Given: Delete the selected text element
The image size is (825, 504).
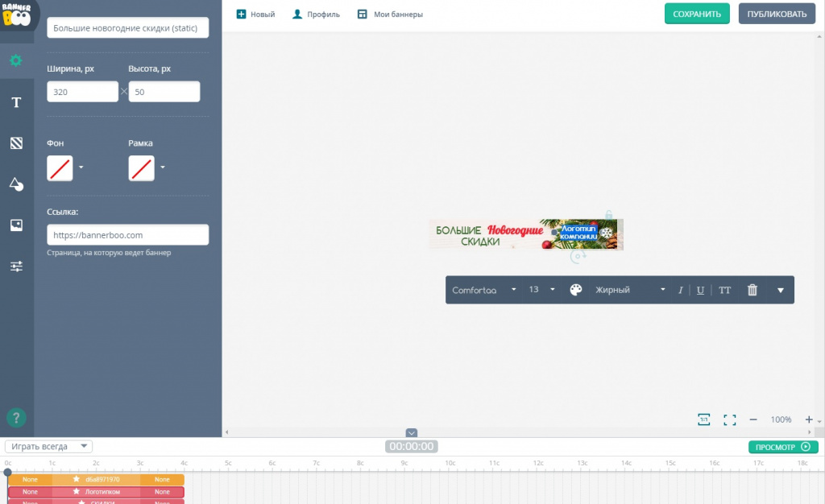Looking at the screenshot, I should click(752, 290).
